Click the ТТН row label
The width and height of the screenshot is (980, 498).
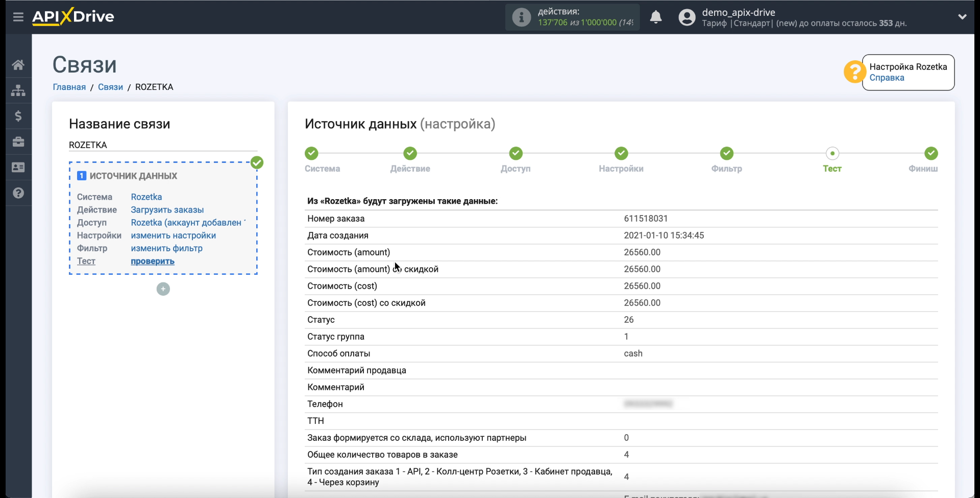tap(315, 421)
